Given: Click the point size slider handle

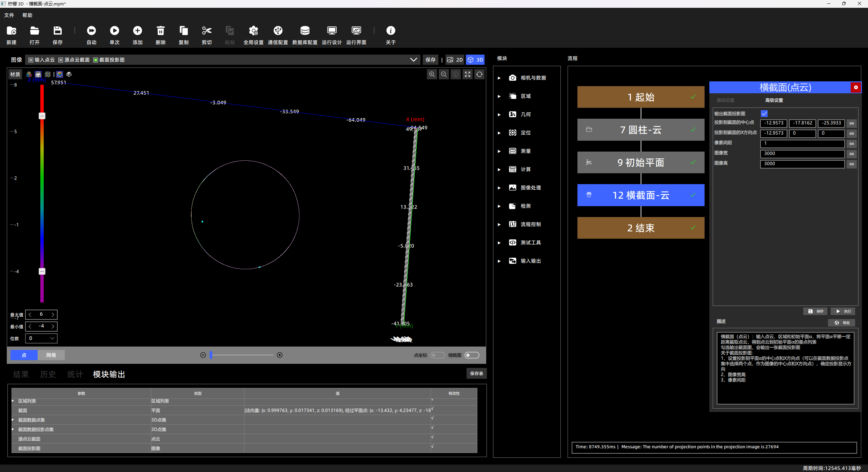Looking at the screenshot, I should (211, 355).
